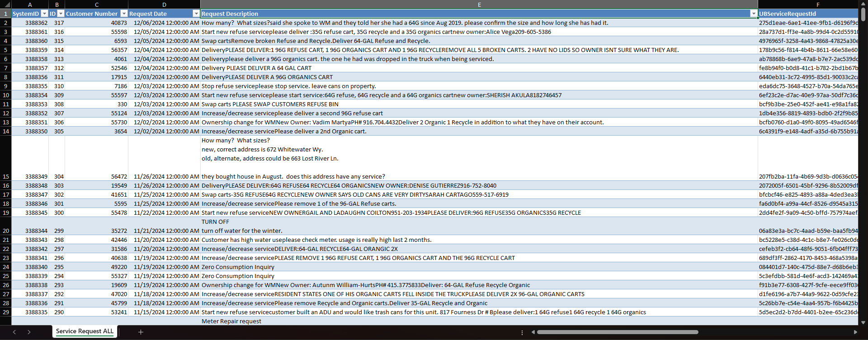Click the cell 'turn off water for the winter'
This screenshot has width=868, height=340.
[479, 226]
